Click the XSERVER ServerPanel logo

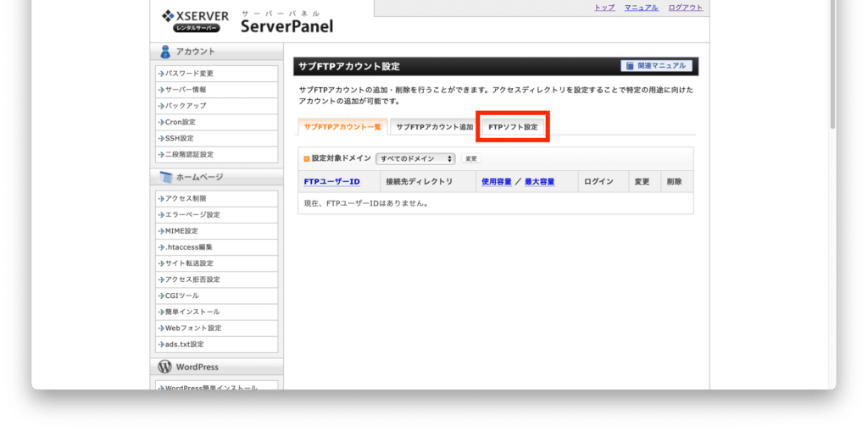pos(245,20)
